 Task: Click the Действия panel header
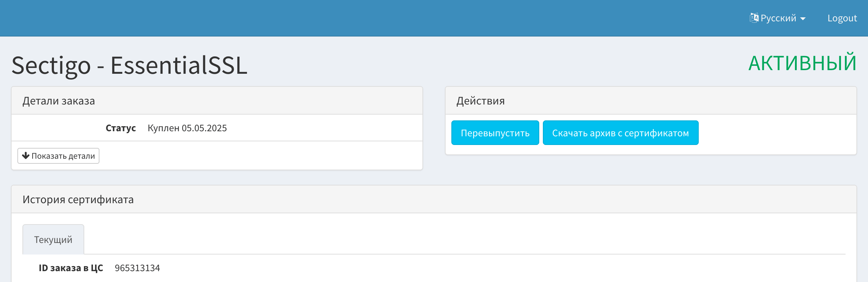651,101
